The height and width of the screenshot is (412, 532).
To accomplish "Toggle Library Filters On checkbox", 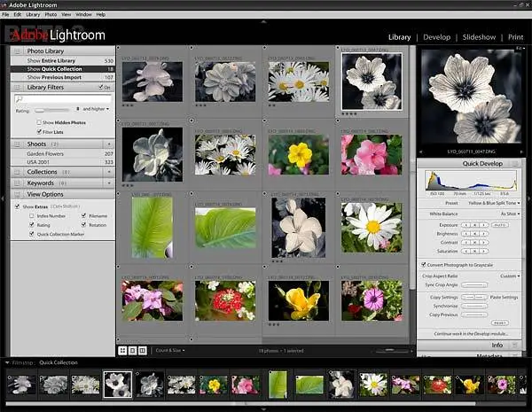I will click(x=101, y=87).
